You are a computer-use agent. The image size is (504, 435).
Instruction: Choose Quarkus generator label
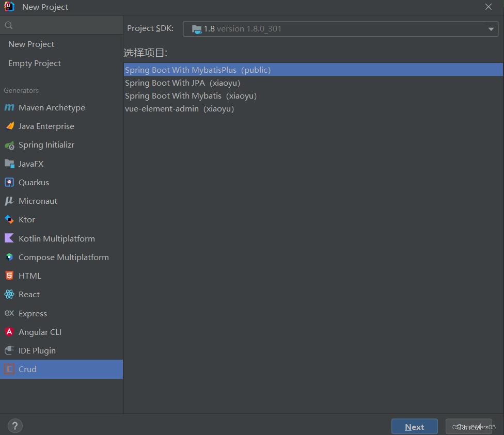point(34,183)
